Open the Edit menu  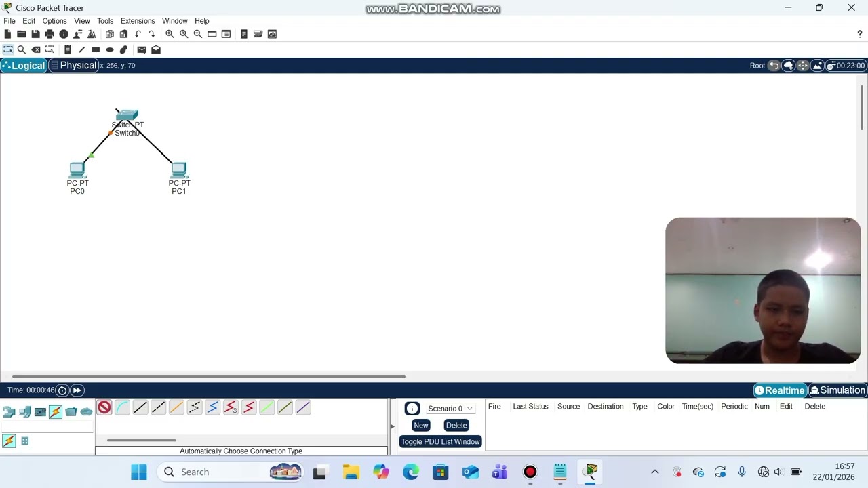(x=28, y=21)
